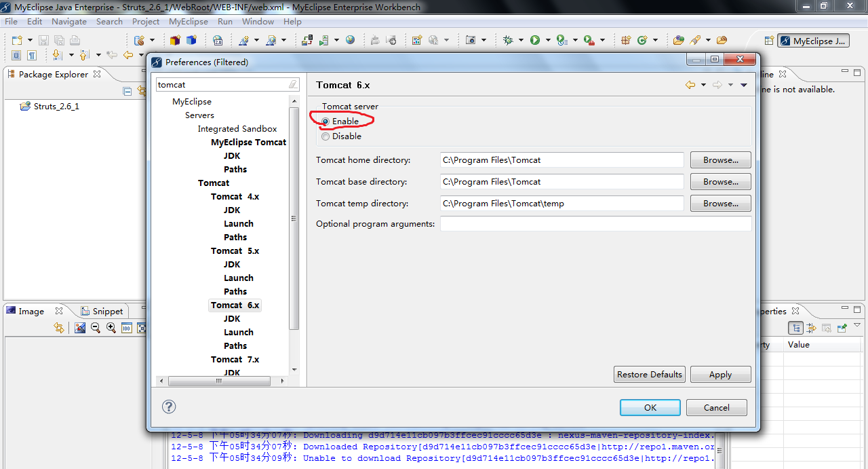This screenshot has width=868, height=469.
Task: Click Show Categories icon in Properties view
Action: pos(796,328)
